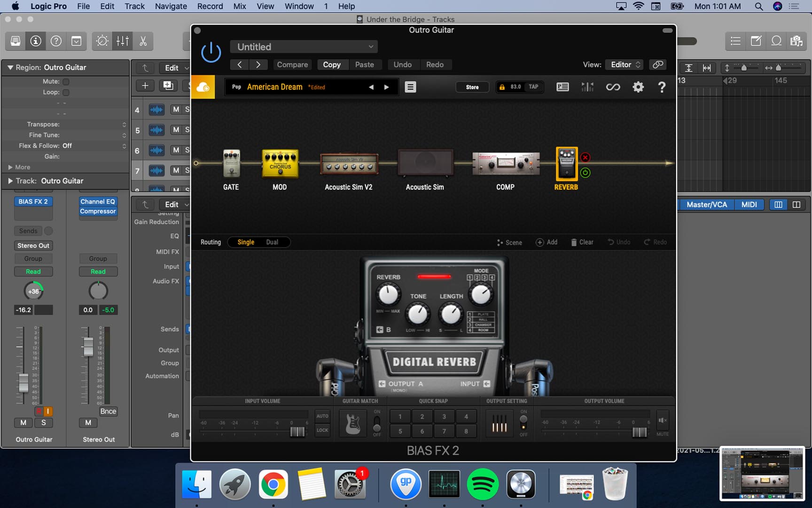Toggle the REVERB pedal green power button
The image size is (812, 508).
click(x=585, y=173)
